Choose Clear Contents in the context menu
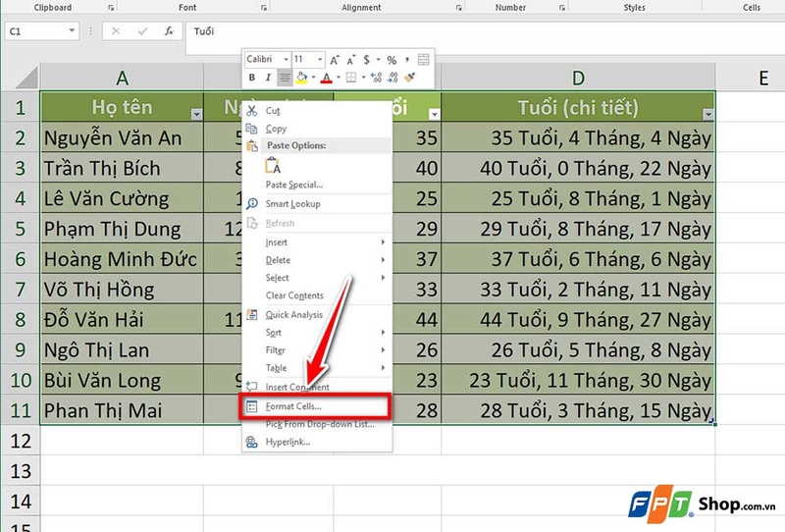785x532 pixels. 317,295
